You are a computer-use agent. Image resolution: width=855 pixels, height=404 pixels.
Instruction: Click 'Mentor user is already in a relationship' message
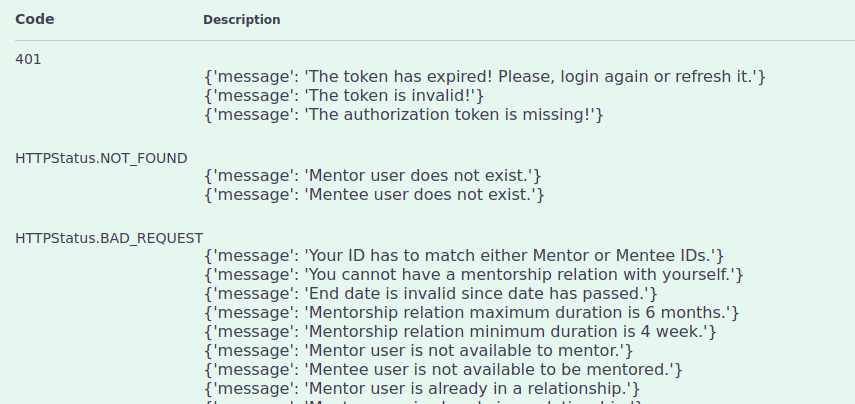[422, 389]
